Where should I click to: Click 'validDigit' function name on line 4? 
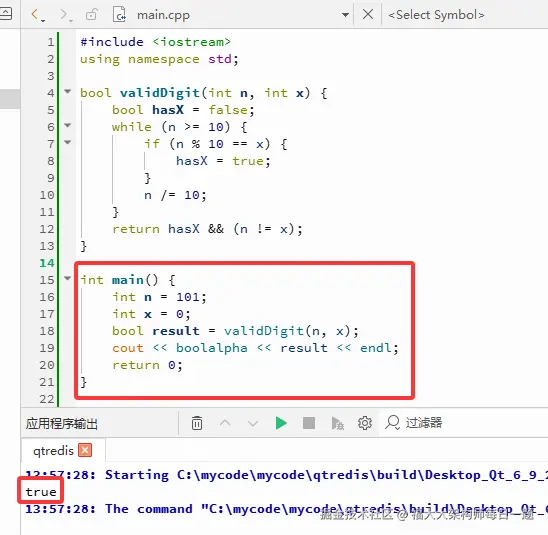click(x=160, y=93)
